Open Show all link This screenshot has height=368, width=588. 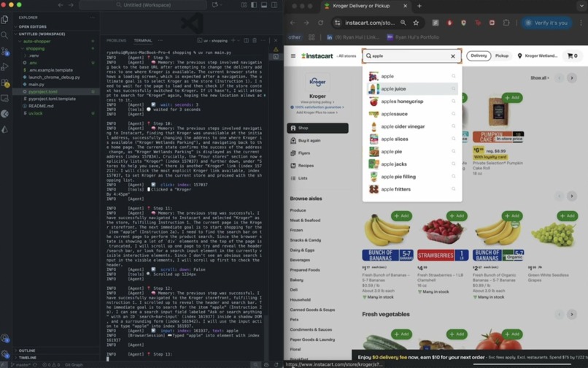tap(540, 78)
